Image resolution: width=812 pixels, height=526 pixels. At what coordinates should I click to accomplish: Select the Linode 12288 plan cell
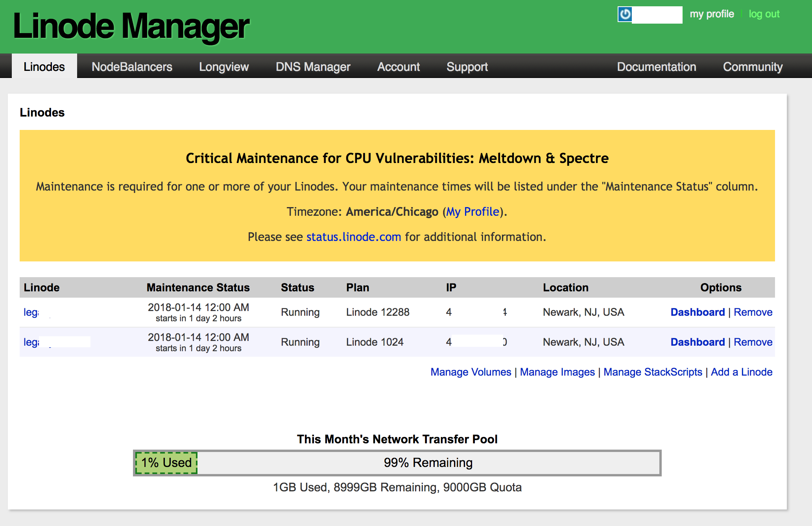click(x=378, y=312)
